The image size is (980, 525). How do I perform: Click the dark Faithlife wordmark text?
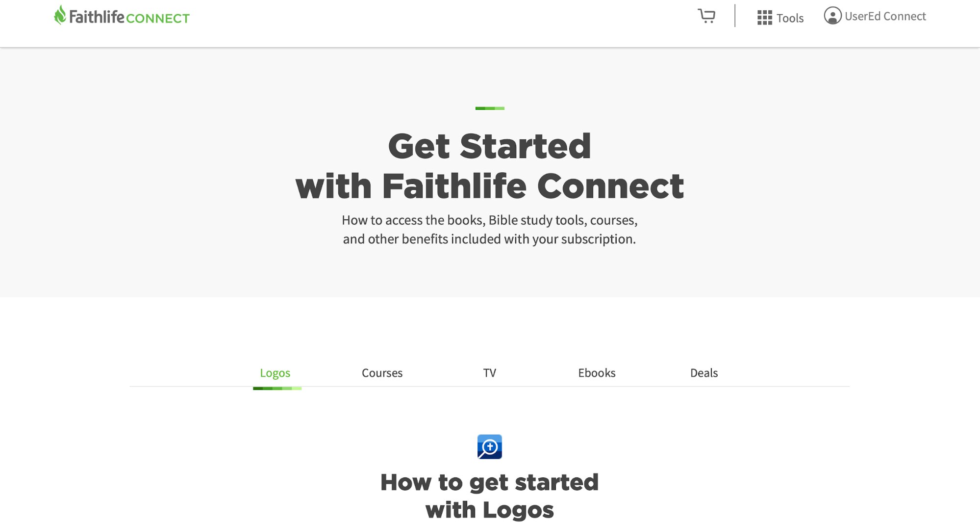click(97, 17)
